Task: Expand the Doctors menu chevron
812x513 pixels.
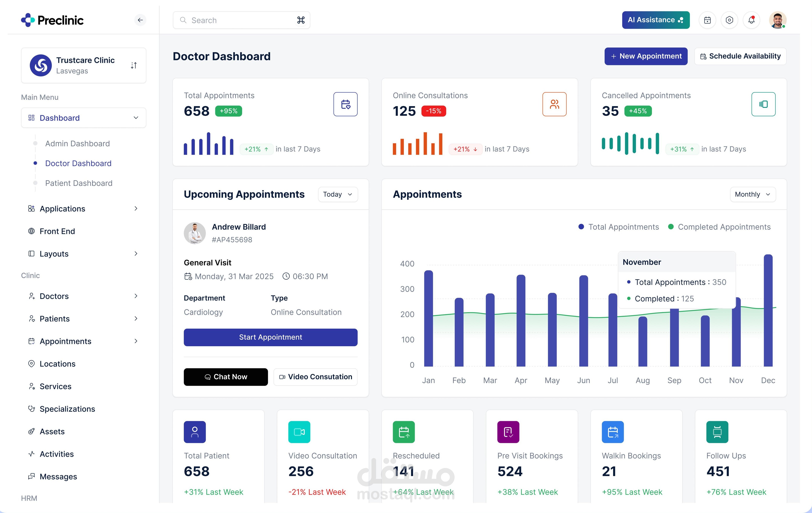Action: click(x=136, y=296)
